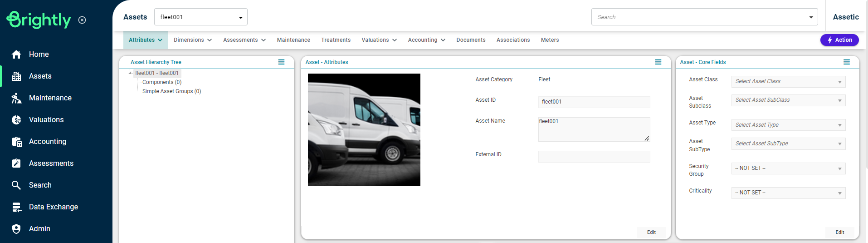Open the Meters tab
This screenshot has width=868, height=243.
pyautogui.click(x=550, y=40)
